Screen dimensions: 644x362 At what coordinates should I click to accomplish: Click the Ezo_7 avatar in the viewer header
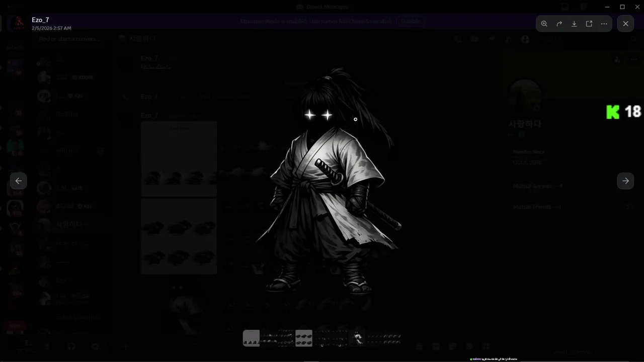[x=19, y=24]
